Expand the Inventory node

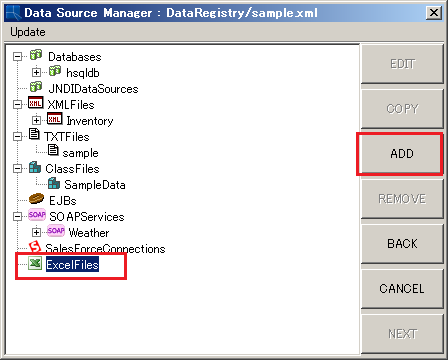pyautogui.click(x=36, y=120)
